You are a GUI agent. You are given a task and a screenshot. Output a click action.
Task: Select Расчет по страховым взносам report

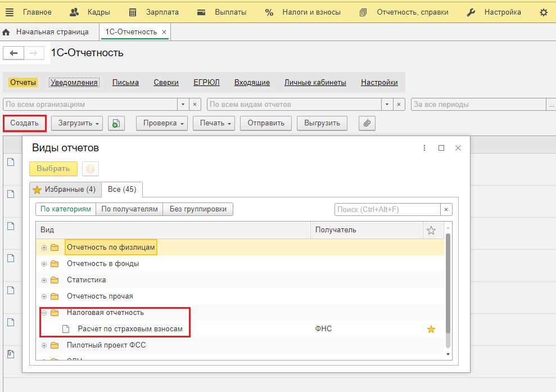pyautogui.click(x=130, y=329)
